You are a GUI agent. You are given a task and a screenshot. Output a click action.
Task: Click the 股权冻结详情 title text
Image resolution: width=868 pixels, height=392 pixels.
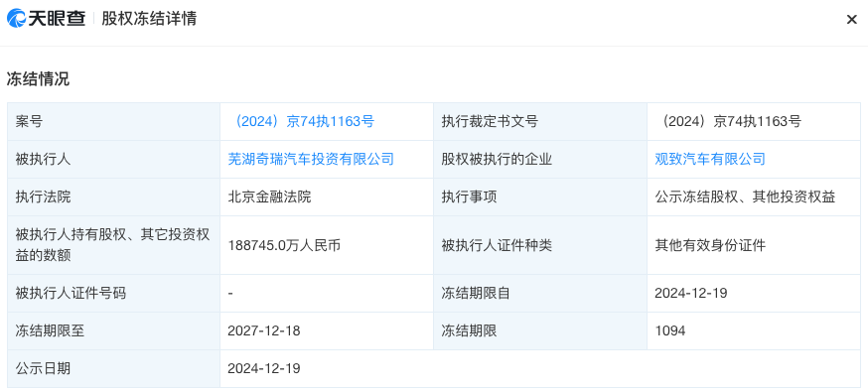149,19
